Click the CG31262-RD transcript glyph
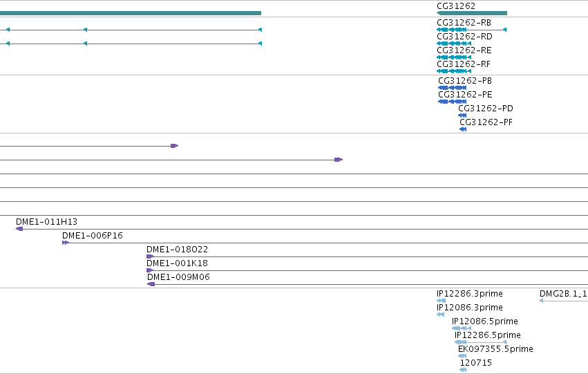Screen dimensions: 588x374 [454, 44]
